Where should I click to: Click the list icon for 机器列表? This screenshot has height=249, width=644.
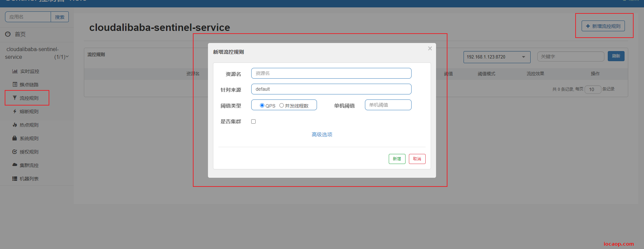[x=15, y=178]
